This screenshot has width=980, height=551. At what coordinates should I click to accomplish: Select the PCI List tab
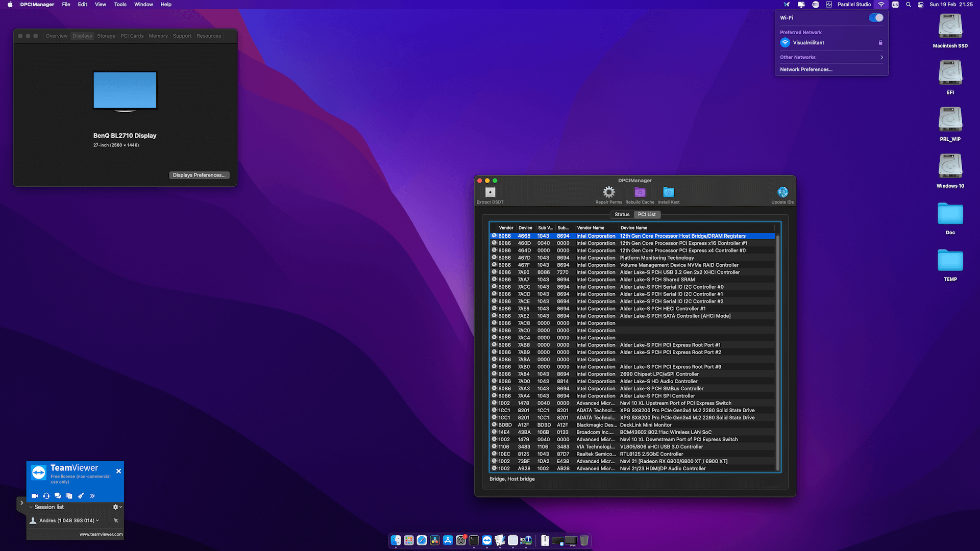tap(647, 215)
